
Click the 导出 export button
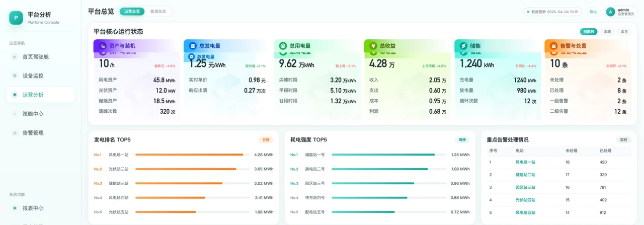point(593,12)
